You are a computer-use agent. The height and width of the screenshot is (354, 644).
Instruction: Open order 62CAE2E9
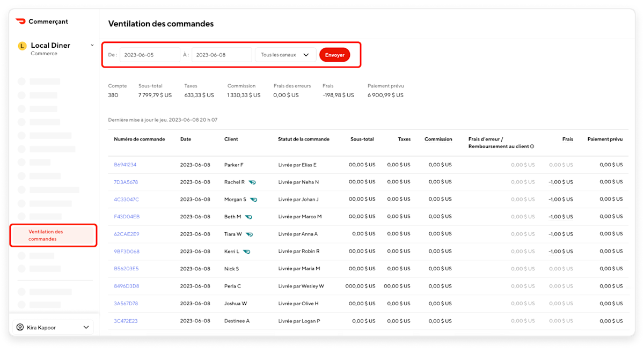click(127, 234)
